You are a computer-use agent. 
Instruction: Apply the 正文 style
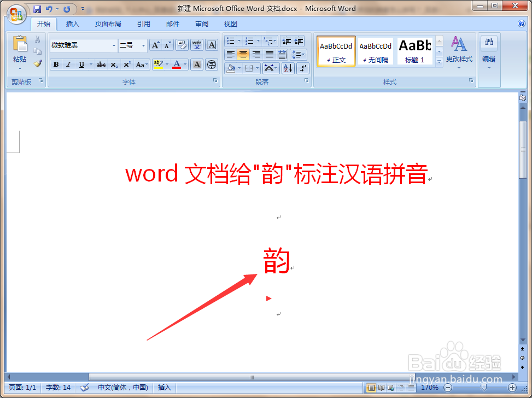[336, 51]
